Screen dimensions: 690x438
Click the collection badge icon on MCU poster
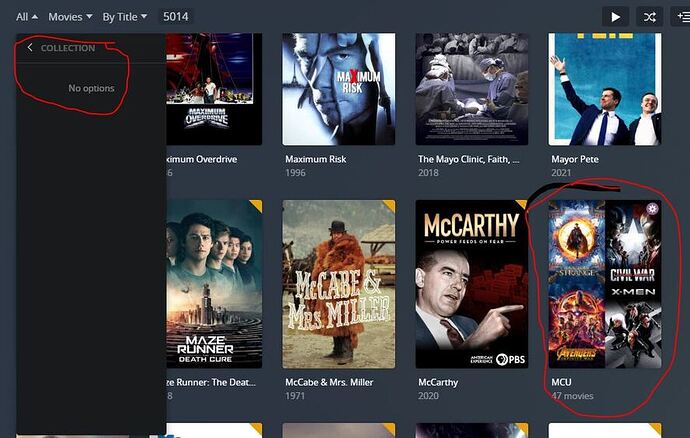(x=652, y=208)
